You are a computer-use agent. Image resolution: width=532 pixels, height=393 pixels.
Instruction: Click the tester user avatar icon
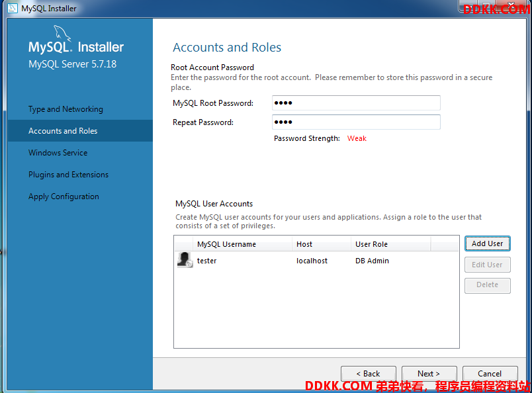[185, 260]
